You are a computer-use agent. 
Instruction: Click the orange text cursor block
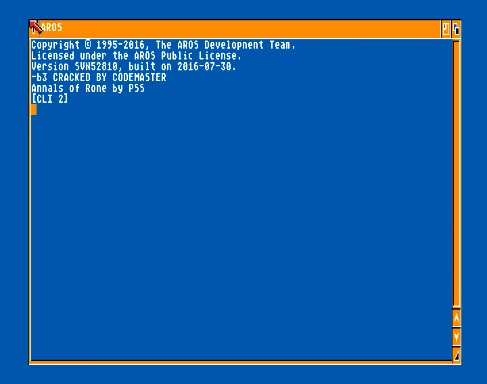coord(33,109)
